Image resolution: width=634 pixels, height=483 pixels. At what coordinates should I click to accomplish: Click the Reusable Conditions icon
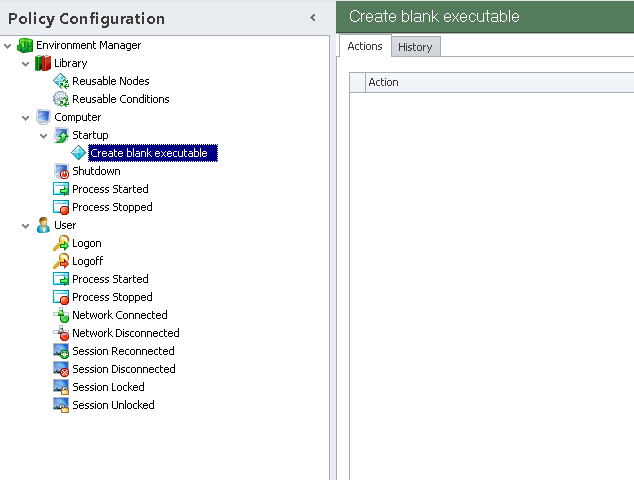61,99
